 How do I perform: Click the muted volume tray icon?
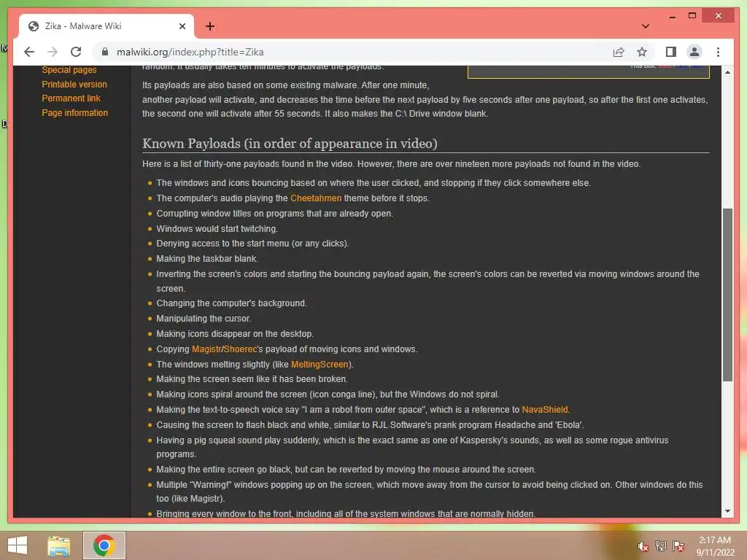coord(643,546)
